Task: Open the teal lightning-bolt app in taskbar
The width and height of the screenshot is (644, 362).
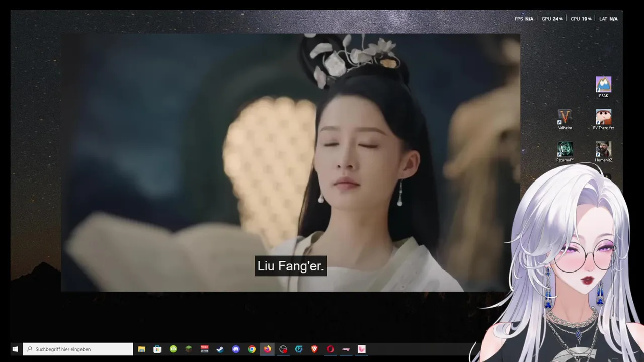Action: (299, 349)
